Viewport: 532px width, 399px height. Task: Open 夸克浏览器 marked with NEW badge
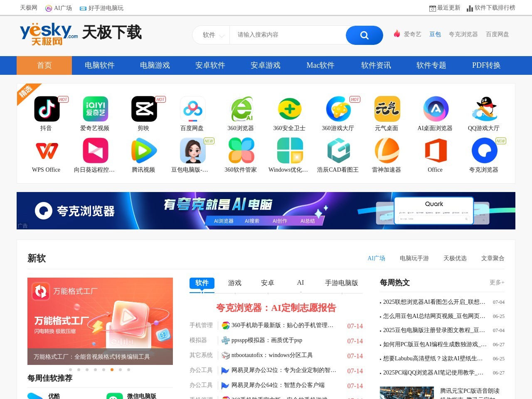pos(484,150)
